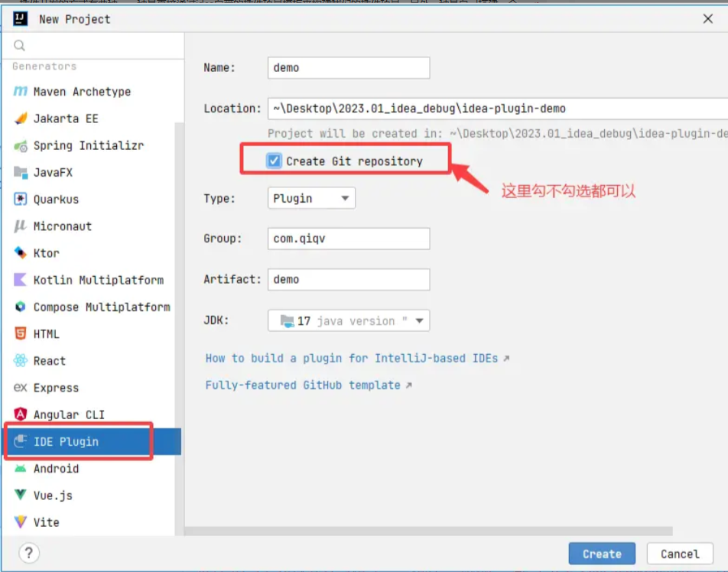Click the generator search box
728x572 pixels.
93,46
